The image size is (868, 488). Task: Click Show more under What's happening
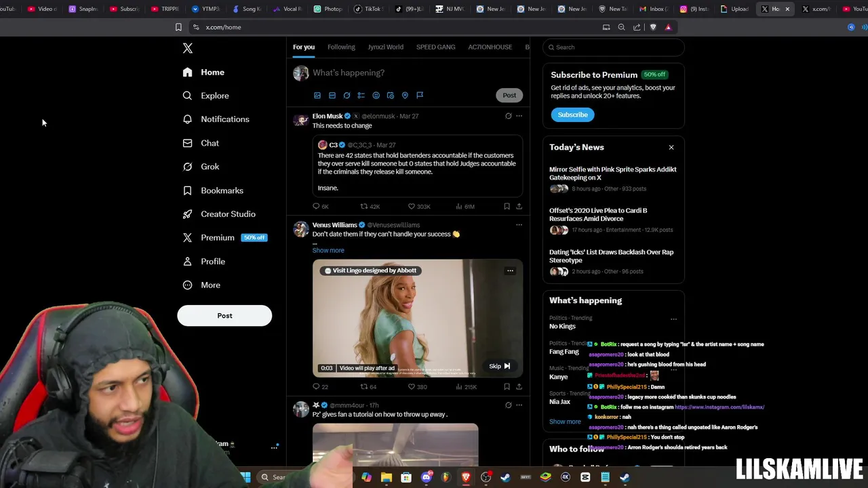pos(565,422)
